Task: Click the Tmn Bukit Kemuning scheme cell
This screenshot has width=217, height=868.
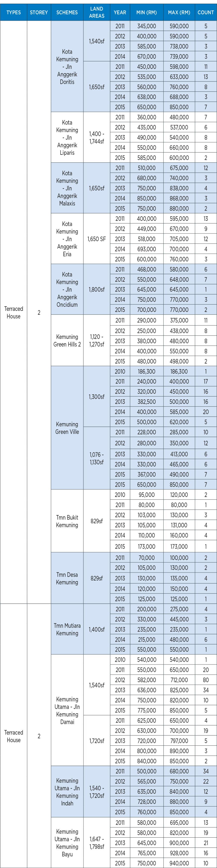Action: pos(67,521)
